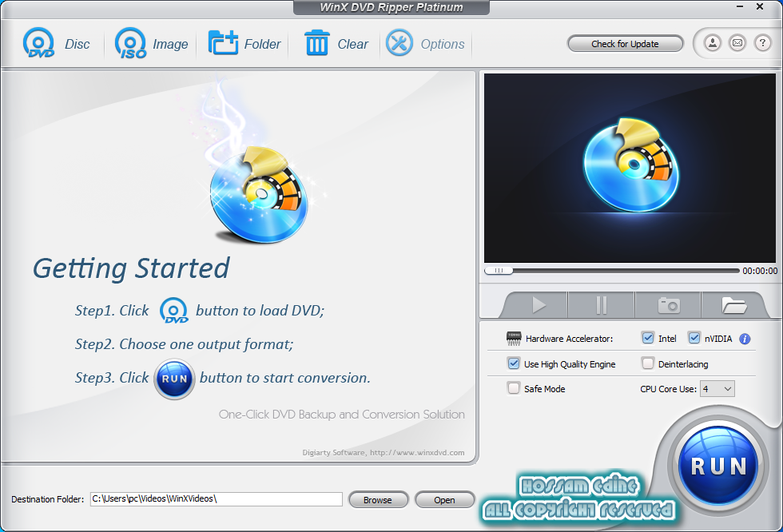This screenshot has height=532, width=783.
Task: Toggle Use High Quality Engine
Action: (514, 363)
